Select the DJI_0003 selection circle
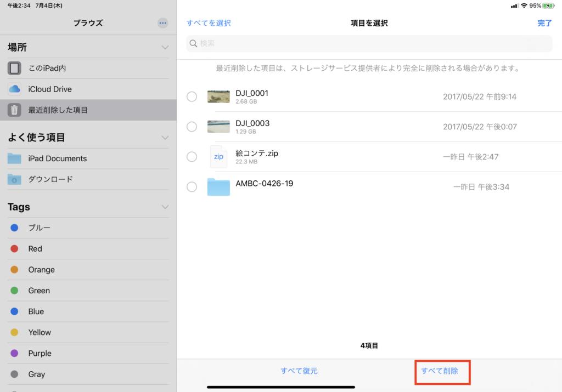 point(192,126)
